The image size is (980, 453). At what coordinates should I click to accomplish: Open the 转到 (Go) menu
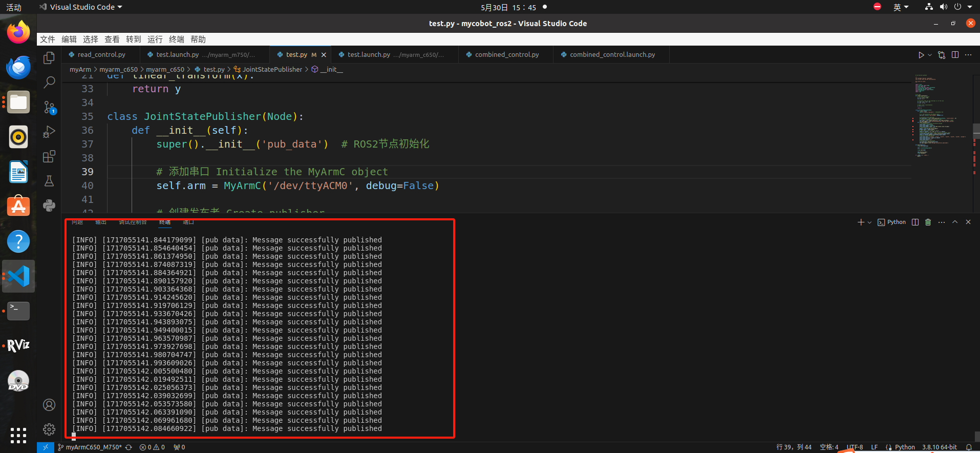tap(134, 39)
